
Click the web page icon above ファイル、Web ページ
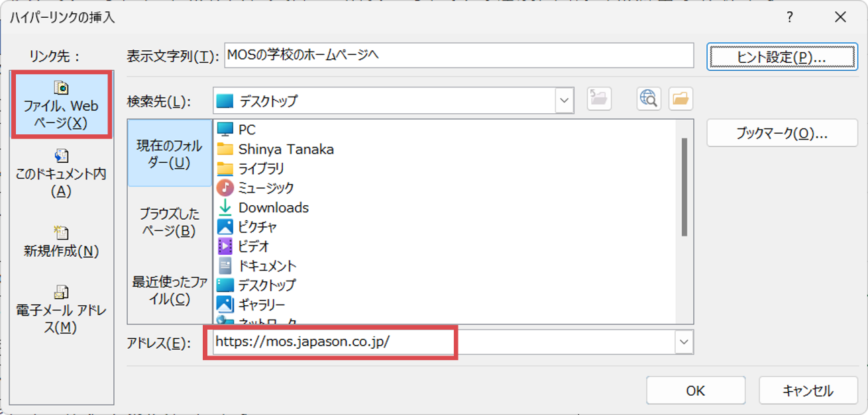point(61,88)
